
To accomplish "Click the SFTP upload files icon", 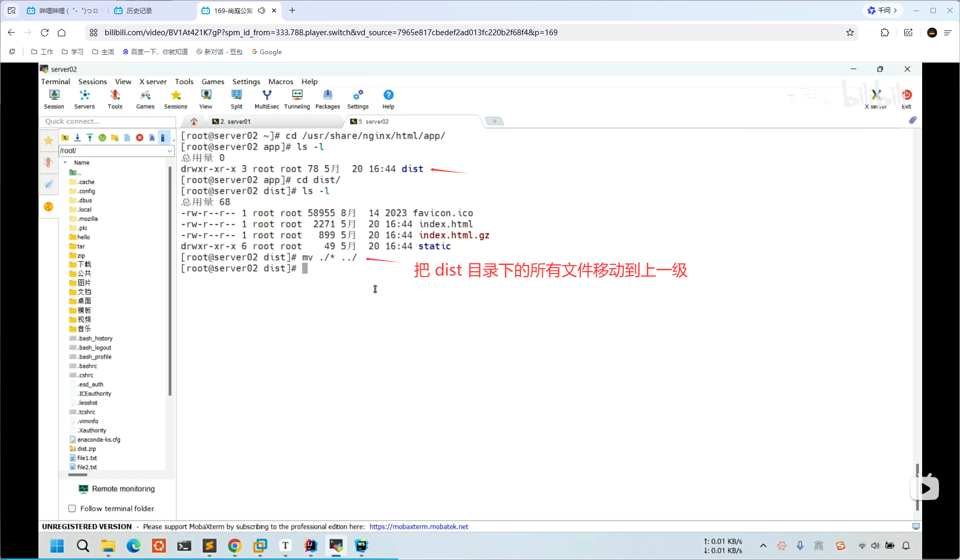I will point(90,138).
